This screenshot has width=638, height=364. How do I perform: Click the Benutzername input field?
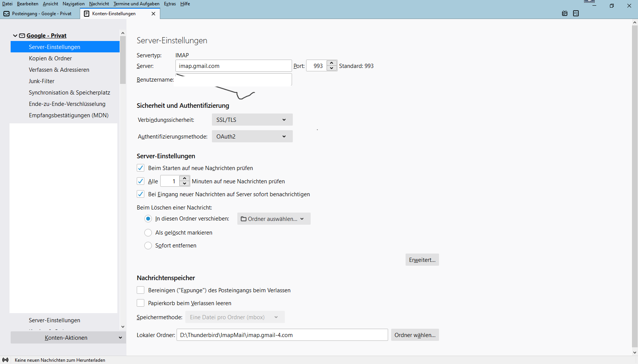(x=234, y=79)
